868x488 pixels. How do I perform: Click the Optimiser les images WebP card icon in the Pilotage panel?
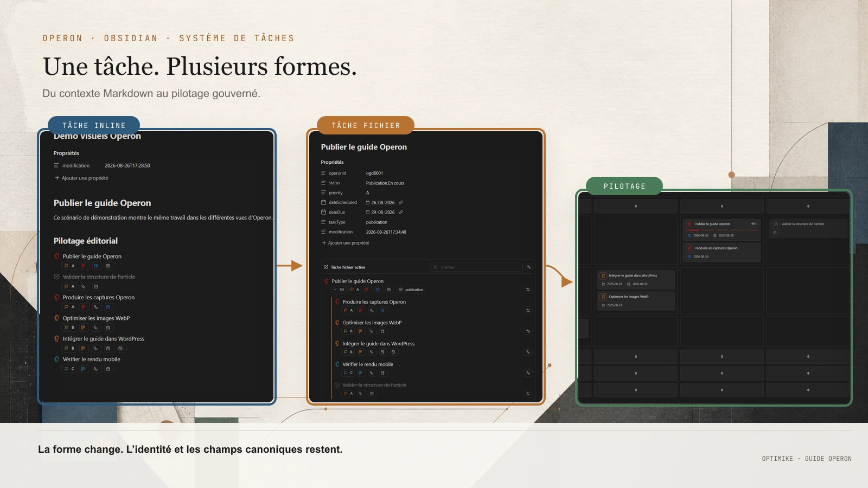(x=603, y=297)
